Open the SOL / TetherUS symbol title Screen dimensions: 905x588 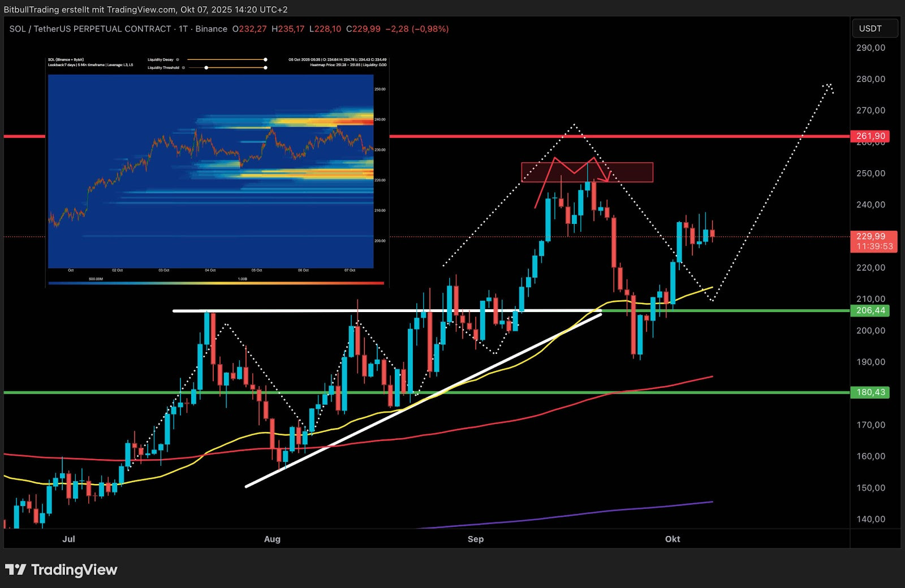[x=90, y=29]
